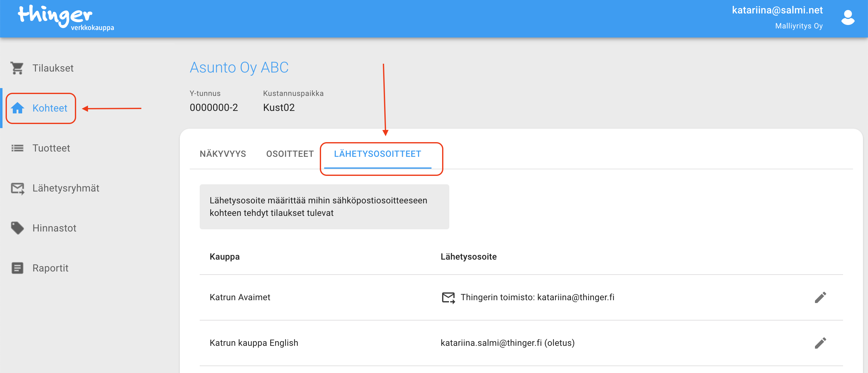Click envelope icon beside Thingerin toimisto address
The width and height of the screenshot is (868, 373).
click(448, 297)
